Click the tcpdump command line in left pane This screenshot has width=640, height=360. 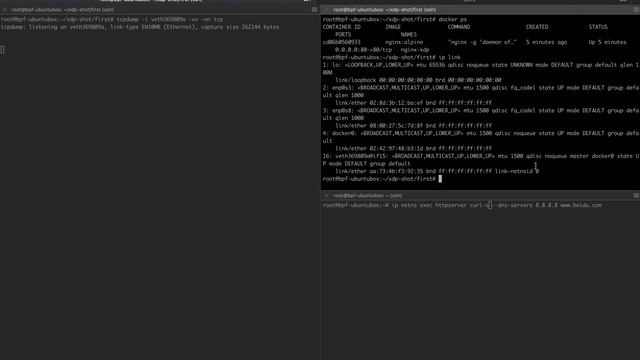pyautogui.click(x=112, y=20)
